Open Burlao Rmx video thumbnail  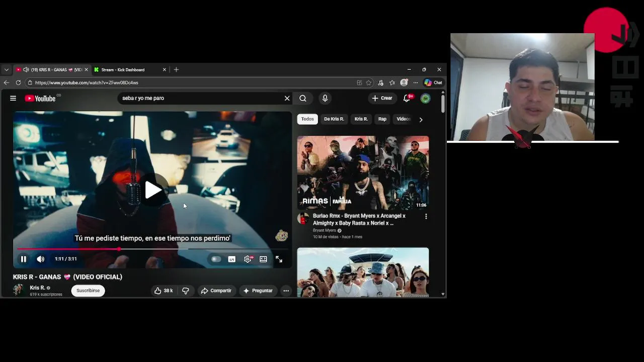363,172
